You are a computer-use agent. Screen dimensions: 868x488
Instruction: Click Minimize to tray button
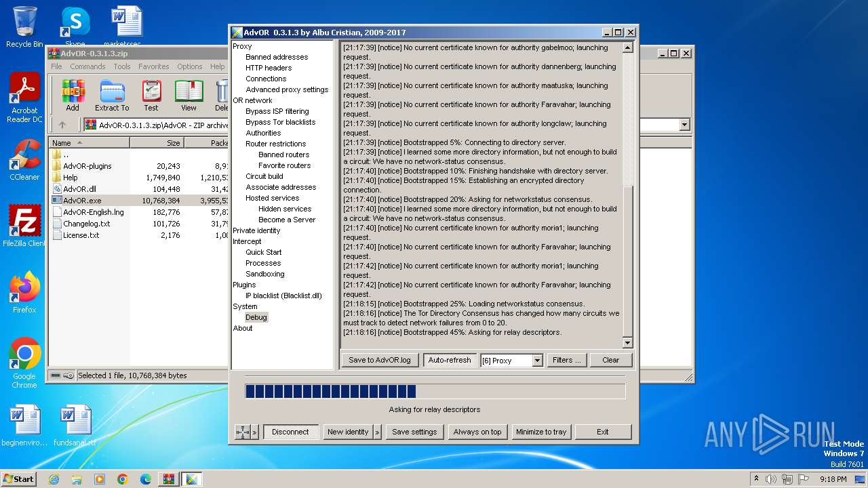[541, 432]
